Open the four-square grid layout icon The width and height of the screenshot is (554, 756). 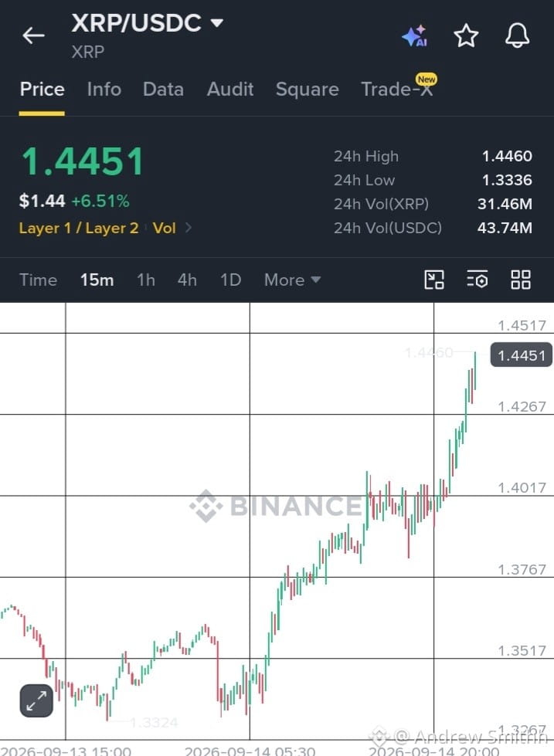[521, 280]
